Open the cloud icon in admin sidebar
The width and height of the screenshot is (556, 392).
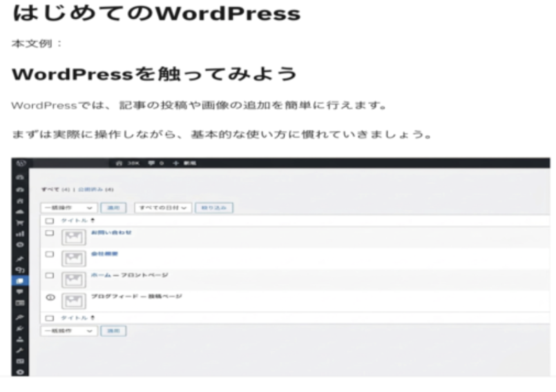pos(20,212)
